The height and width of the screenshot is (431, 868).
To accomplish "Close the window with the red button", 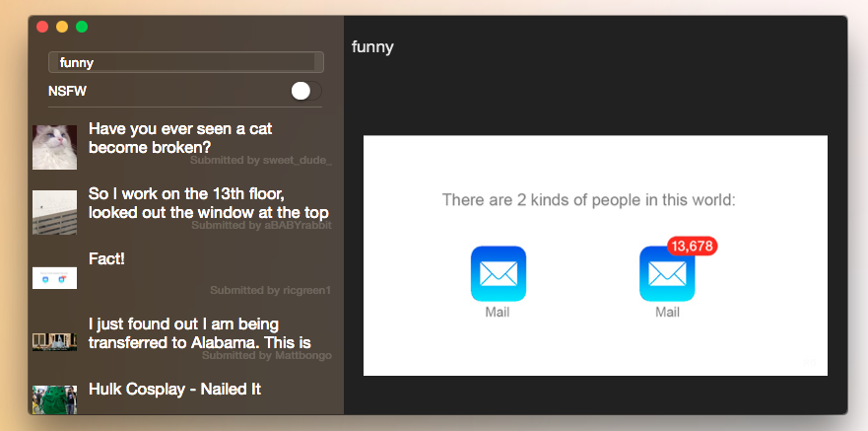I will (x=42, y=27).
